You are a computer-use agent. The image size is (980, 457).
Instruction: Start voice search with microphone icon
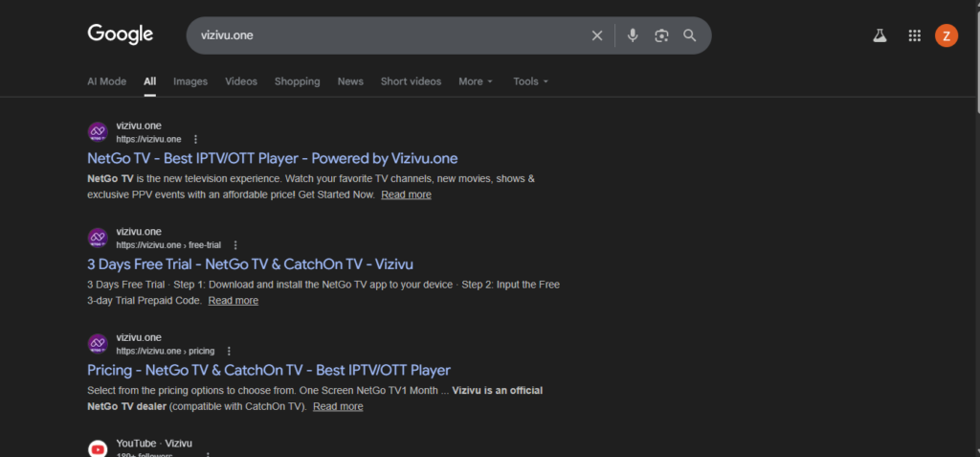tap(633, 35)
